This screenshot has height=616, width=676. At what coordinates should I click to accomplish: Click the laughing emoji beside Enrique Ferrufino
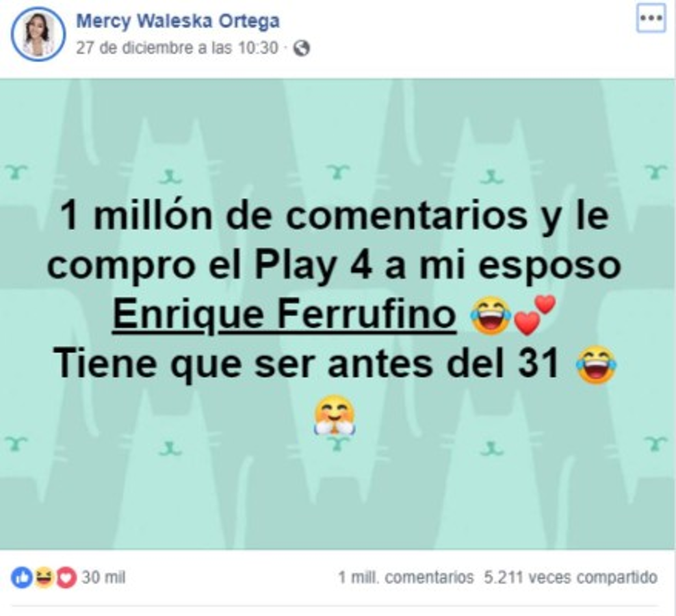491,315
